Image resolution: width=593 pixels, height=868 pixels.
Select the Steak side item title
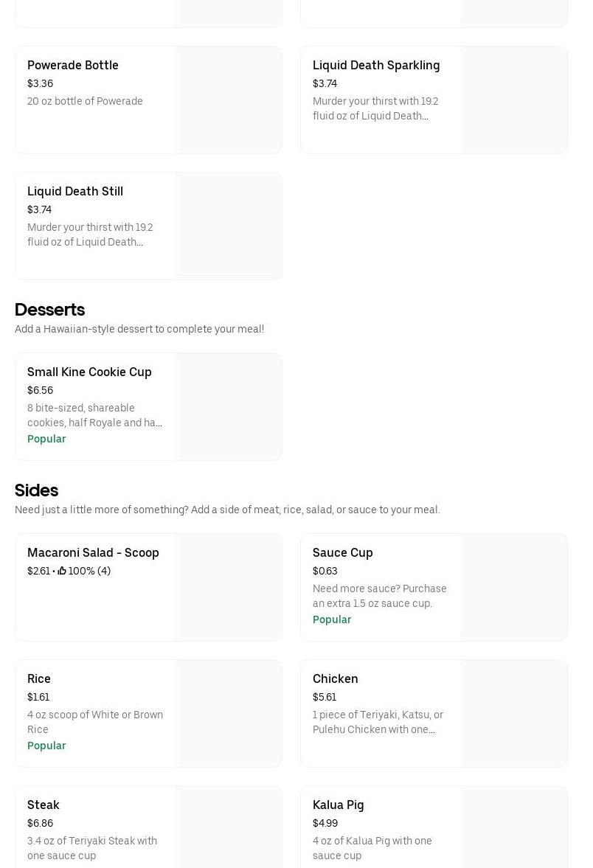44,805
